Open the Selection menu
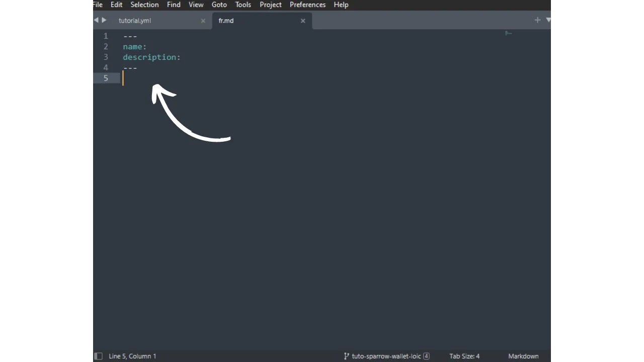The image size is (644, 362). (144, 5)
